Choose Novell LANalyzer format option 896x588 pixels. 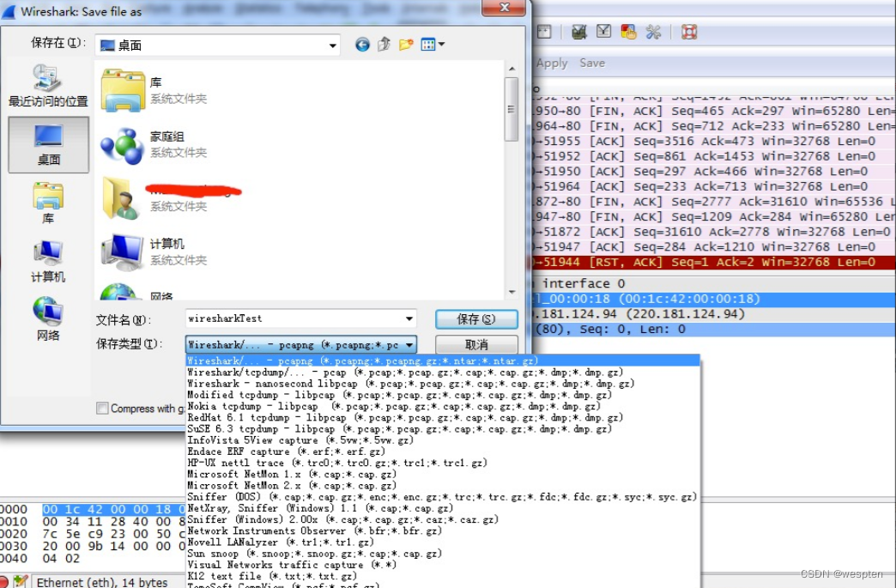click(443, 542)
